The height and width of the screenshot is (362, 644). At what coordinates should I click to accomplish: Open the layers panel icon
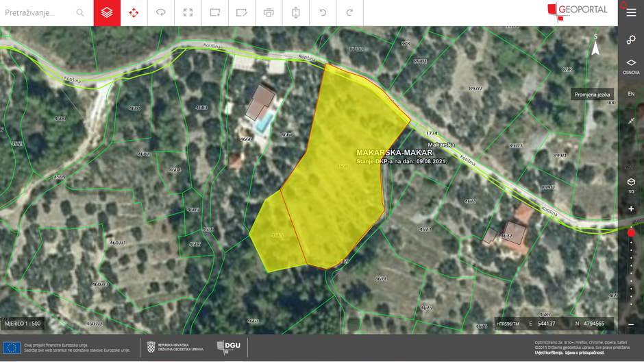click(107, 13)
